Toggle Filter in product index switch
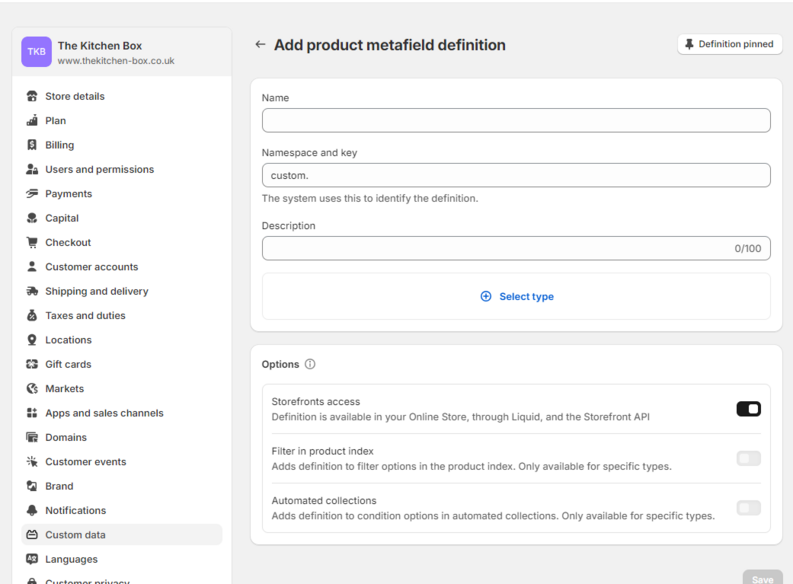The width and height of the screenshot is (793, 584). 748,458
